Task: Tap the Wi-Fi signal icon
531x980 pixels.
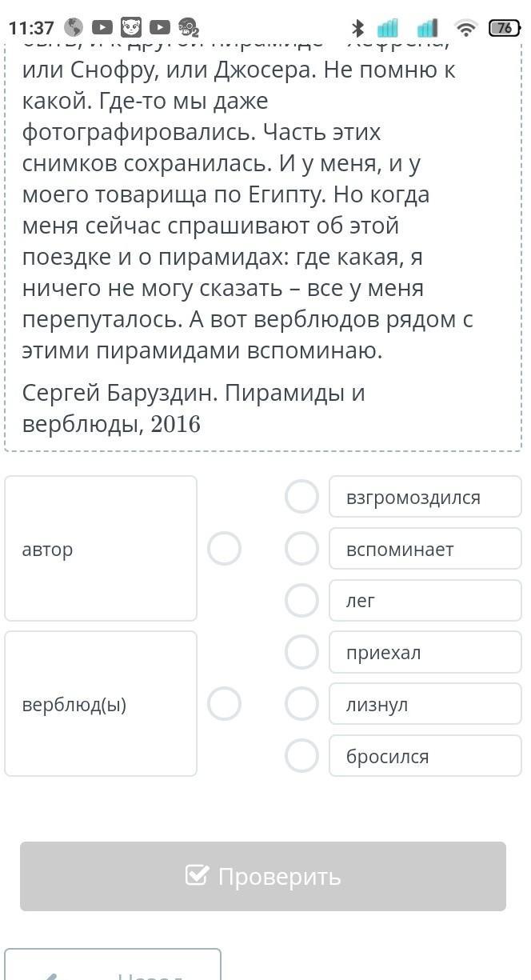Action: (x=465, y=28)
